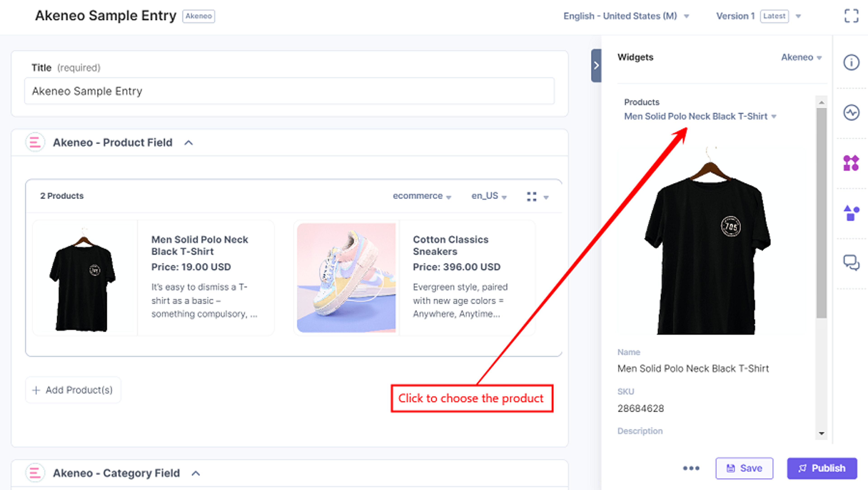Open the activity pulse icon
868x490 pixels.
tap(851, 113)
